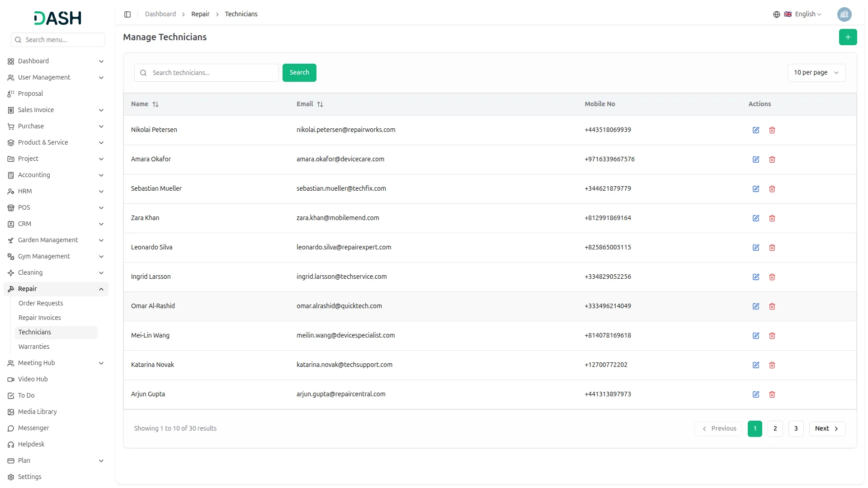Click green plus add technician button
Image resolution: width=868 pixels, height=488 pixels.
click(848, 37)
